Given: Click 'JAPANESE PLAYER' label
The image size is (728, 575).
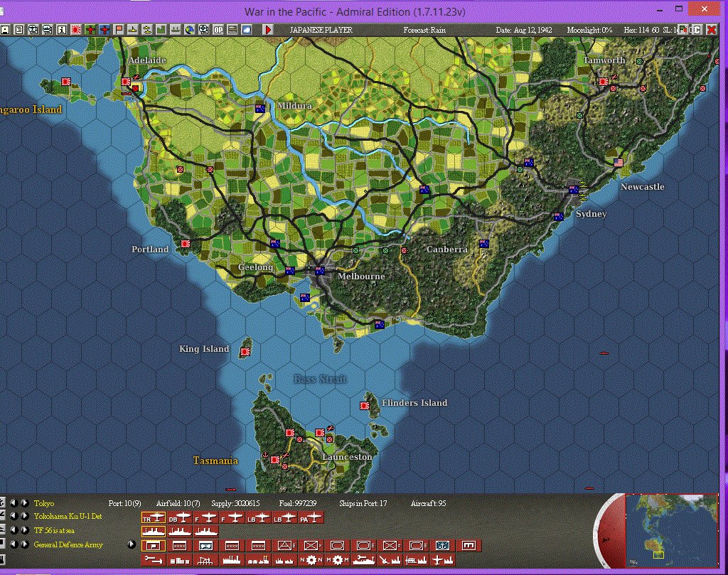Looking at the screenshot, I should point(321,30).
